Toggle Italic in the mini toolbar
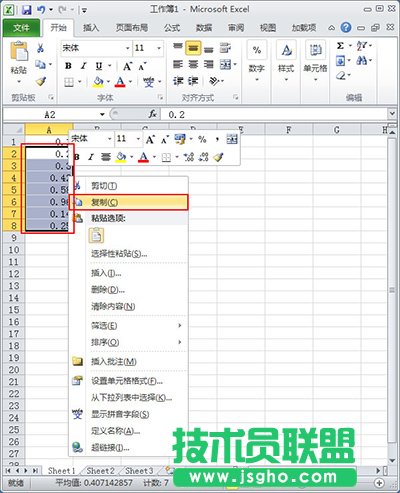 (91, 157)
